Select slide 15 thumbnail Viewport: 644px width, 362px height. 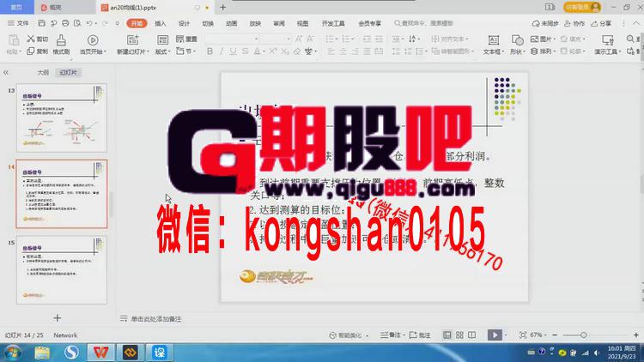point(62,269)
